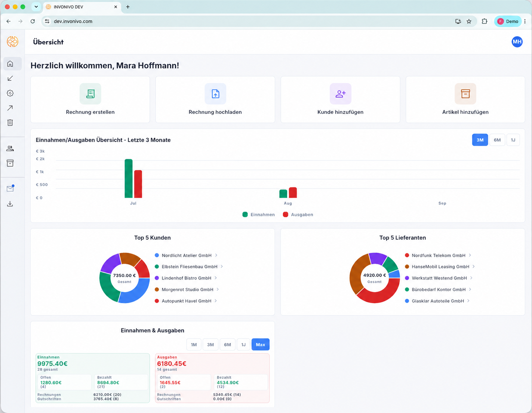Expand chevron next to HanseMobil Leasing GmbH

(474, 266)
